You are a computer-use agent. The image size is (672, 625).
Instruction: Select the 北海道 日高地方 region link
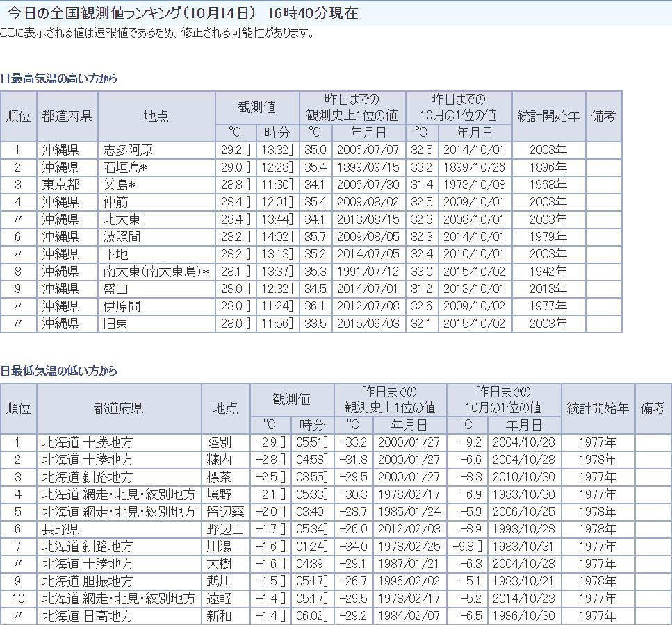point(87,616)
